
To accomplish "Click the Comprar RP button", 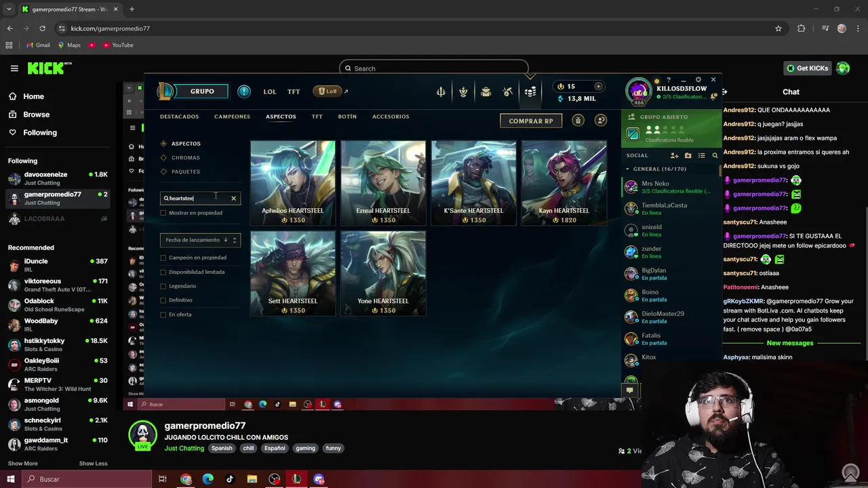I will point(531,121).
